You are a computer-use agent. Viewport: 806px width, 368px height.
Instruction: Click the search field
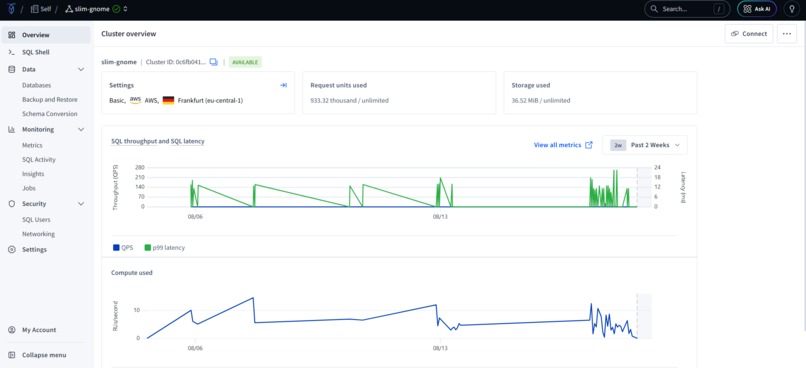(687, 9)
